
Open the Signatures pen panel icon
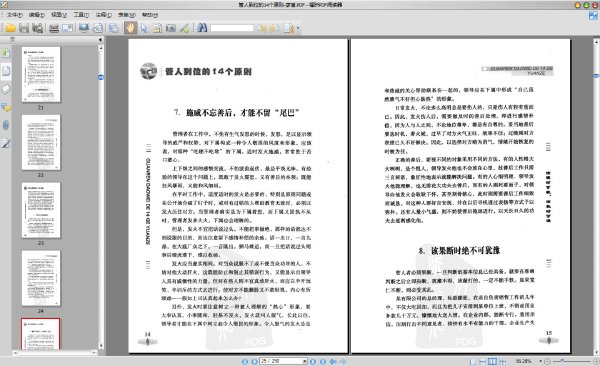(x=6, y=144)
